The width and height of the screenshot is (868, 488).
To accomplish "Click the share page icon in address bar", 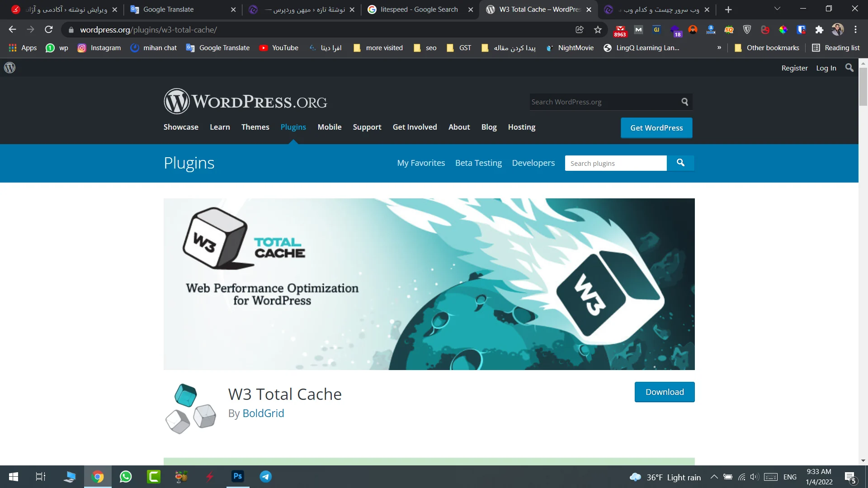I will click(x=579, y=30).
